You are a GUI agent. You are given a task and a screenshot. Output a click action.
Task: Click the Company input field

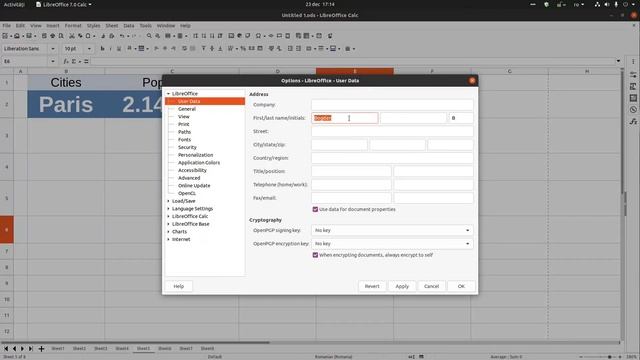pyautogui.click(x=392, y=104)
